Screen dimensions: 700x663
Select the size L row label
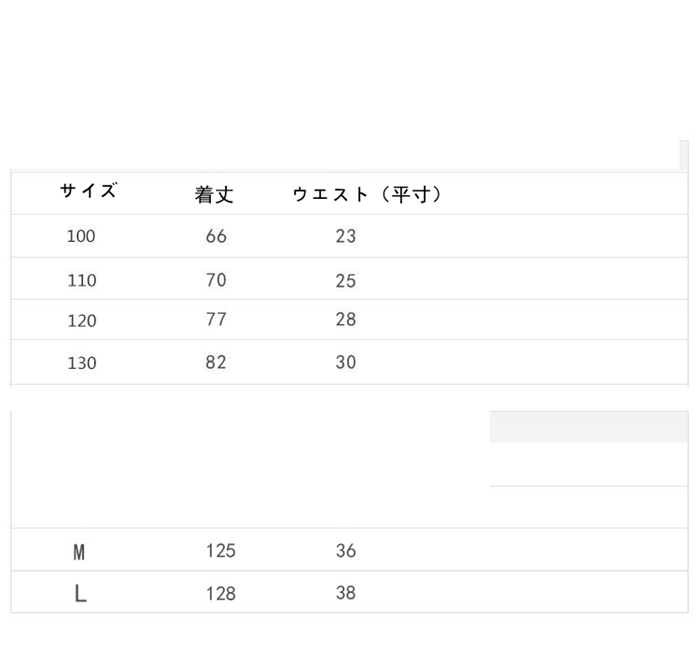tap(81, 594)
